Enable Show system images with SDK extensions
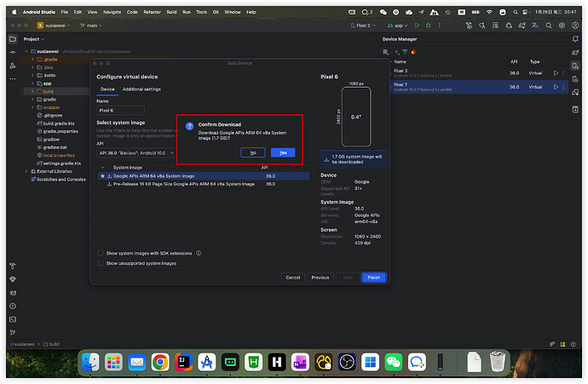 pos(101,253)
